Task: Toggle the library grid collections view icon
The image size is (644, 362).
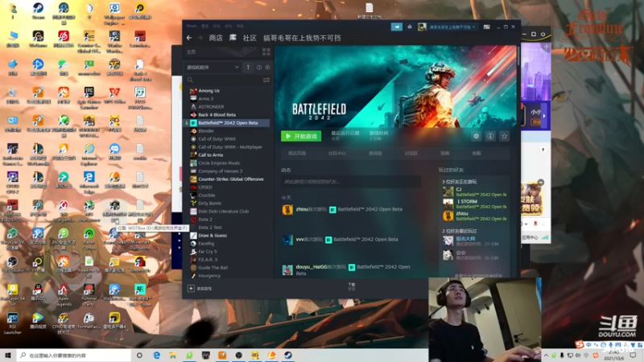Action: click(x=266, y=51)
